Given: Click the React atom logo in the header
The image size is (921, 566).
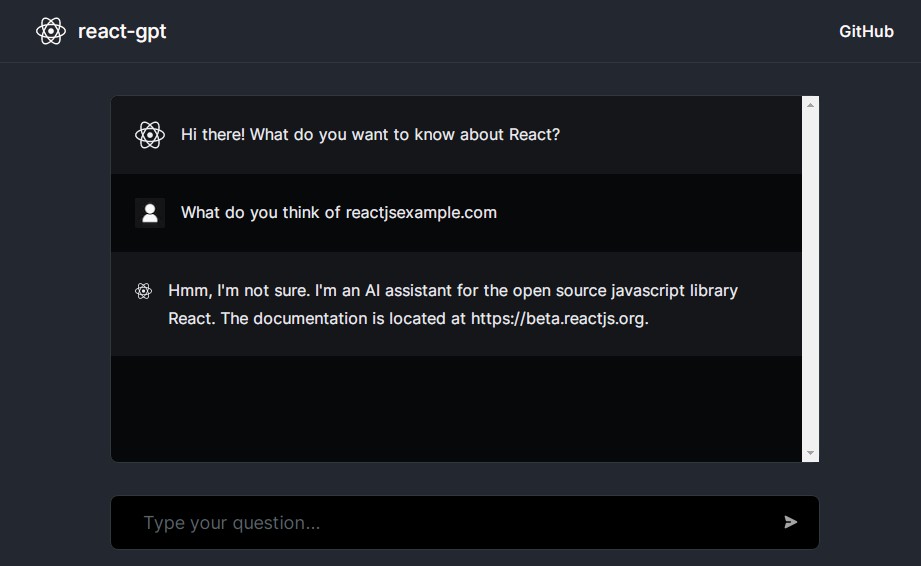Looking at the screenshot, I should tap(51, 31).
